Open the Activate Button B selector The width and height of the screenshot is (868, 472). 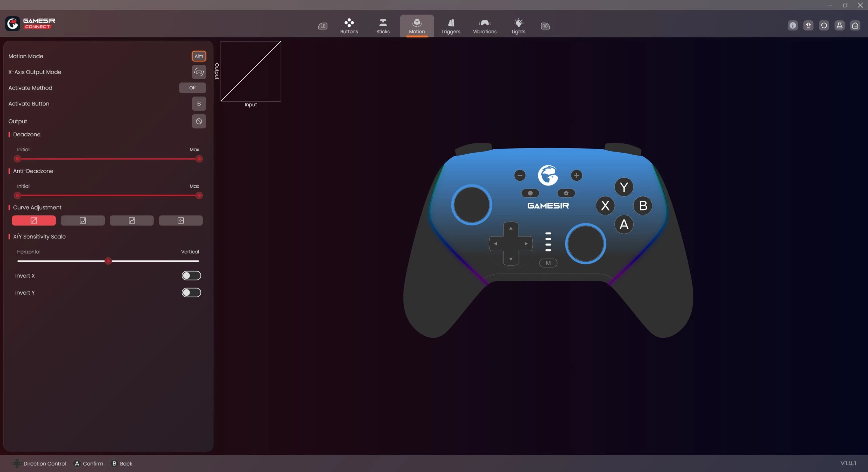(199, 104)
